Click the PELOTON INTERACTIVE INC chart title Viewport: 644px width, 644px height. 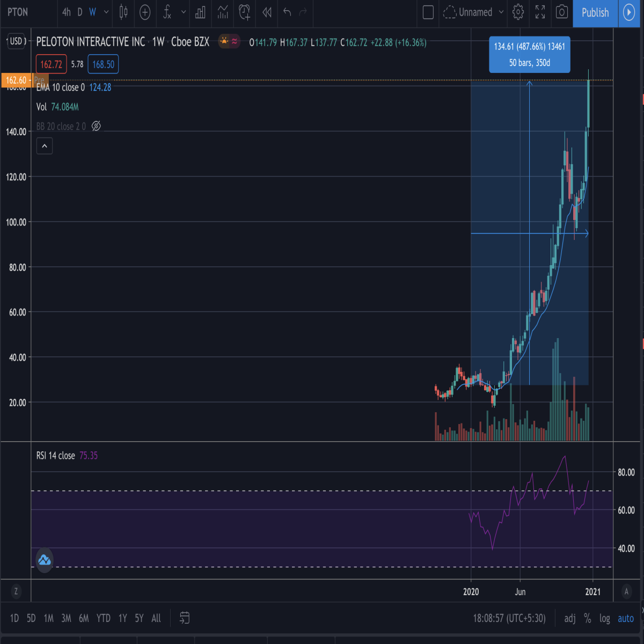tap(91, 42)
